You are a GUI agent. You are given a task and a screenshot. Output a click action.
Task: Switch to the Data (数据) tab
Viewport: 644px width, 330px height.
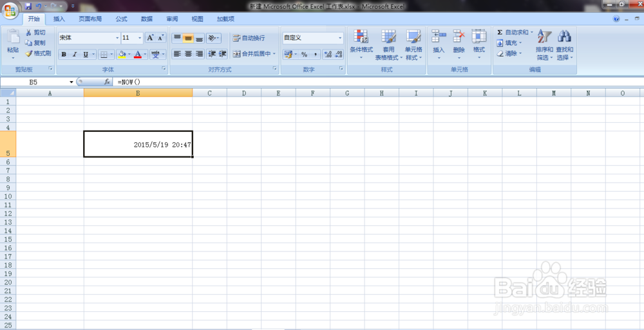tap(147, 19)
